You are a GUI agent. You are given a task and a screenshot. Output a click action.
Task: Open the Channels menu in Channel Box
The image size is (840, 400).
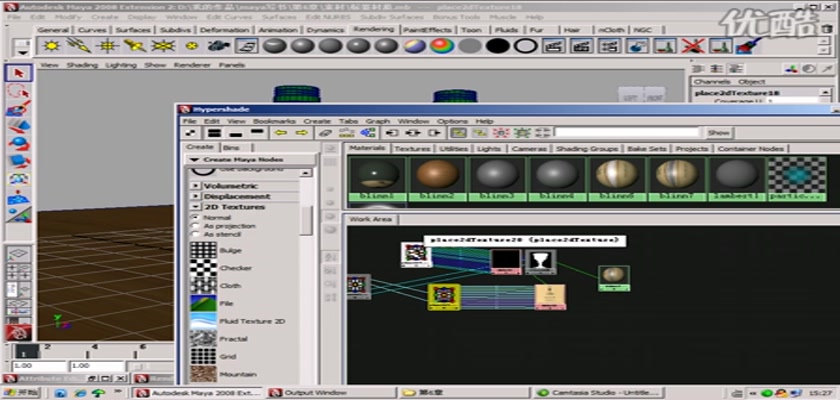712,81
